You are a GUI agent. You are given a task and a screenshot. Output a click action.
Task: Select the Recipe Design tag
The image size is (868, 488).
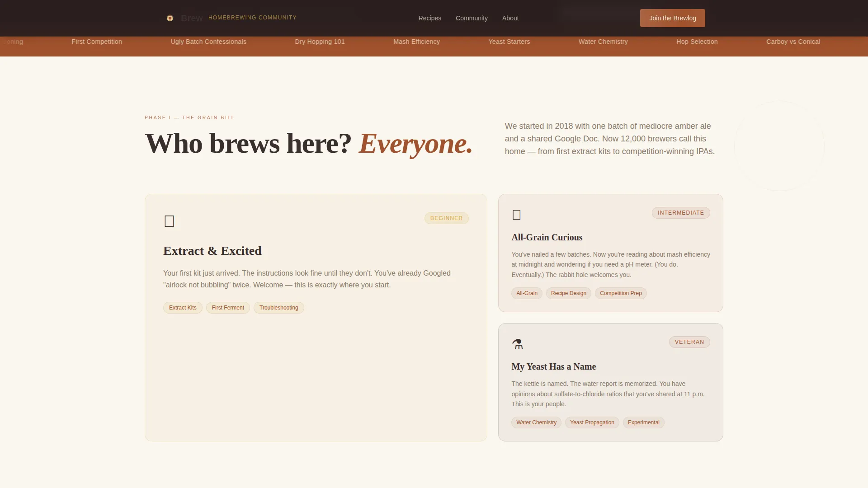tap(568, 293)
